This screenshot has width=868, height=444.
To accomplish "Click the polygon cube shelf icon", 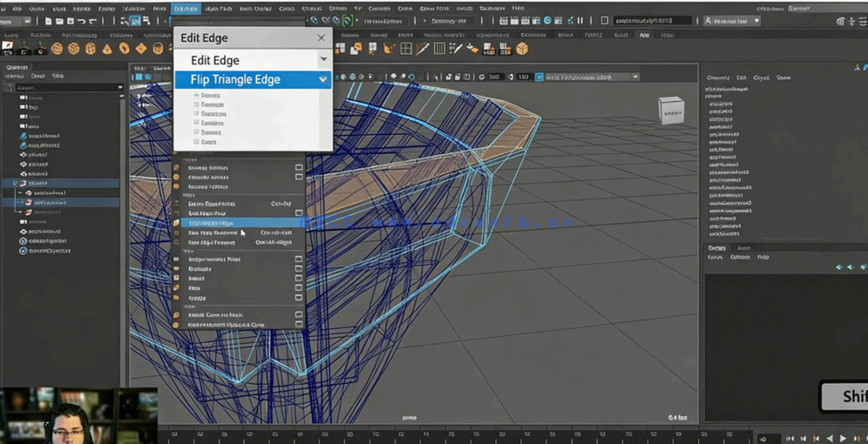I will click(74, 49).
